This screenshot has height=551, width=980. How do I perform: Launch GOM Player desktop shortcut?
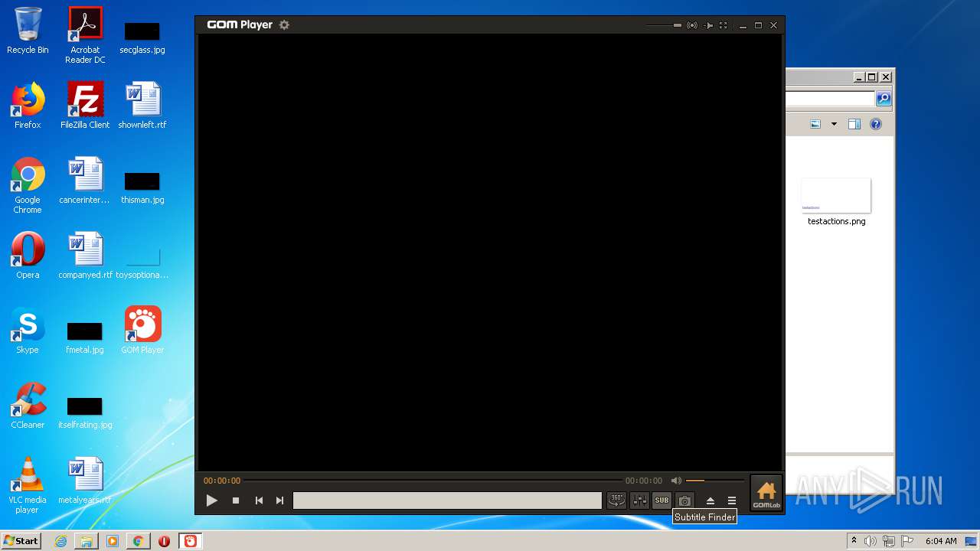[142, 331]
